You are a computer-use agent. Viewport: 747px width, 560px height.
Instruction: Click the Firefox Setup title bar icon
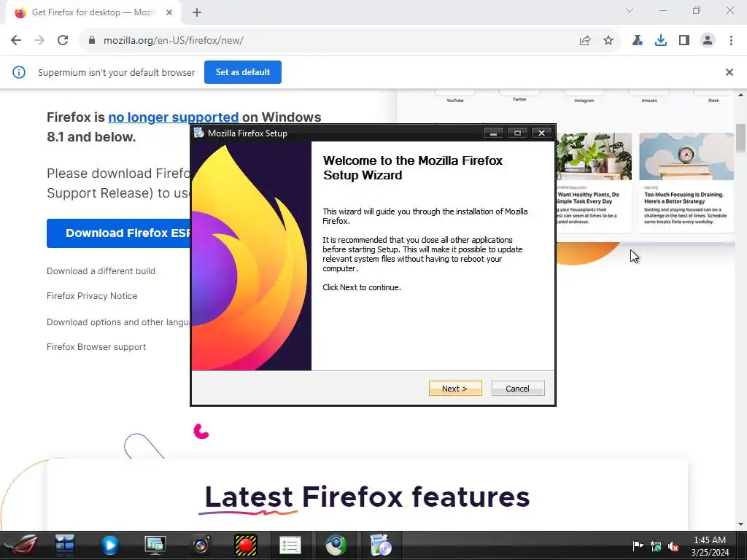click(x=199, y=133)
